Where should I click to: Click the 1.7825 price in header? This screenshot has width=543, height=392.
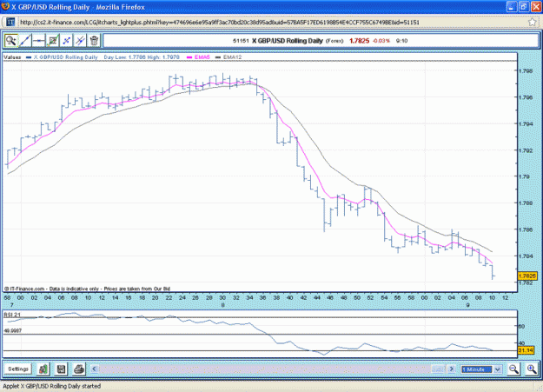(359, 41)
